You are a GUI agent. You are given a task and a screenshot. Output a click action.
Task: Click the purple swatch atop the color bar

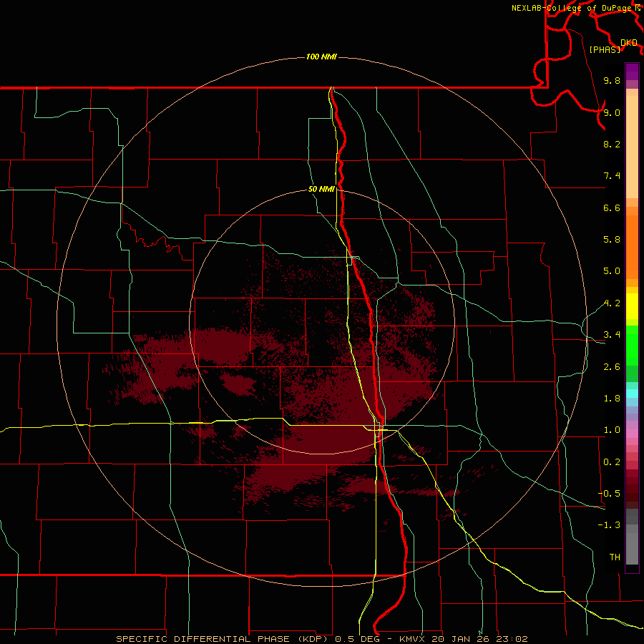click(632, 72)
